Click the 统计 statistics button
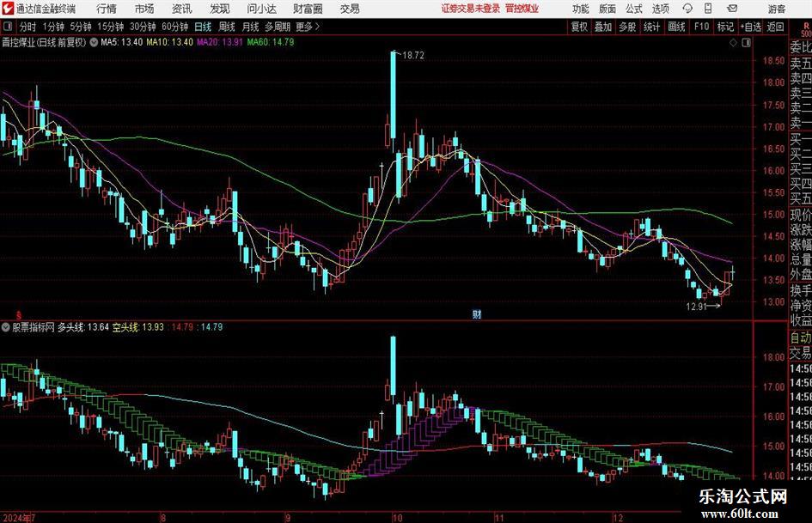The image size is (812, 523). 651,27
